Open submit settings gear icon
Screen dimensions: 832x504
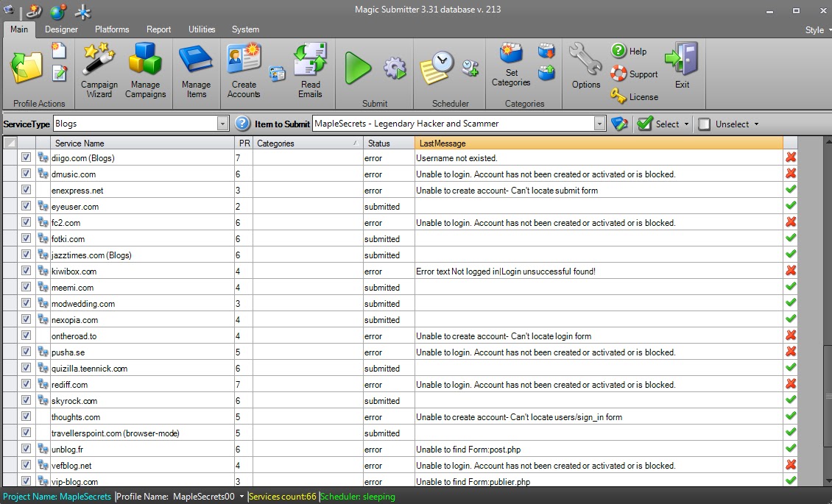tap(395, 68)
